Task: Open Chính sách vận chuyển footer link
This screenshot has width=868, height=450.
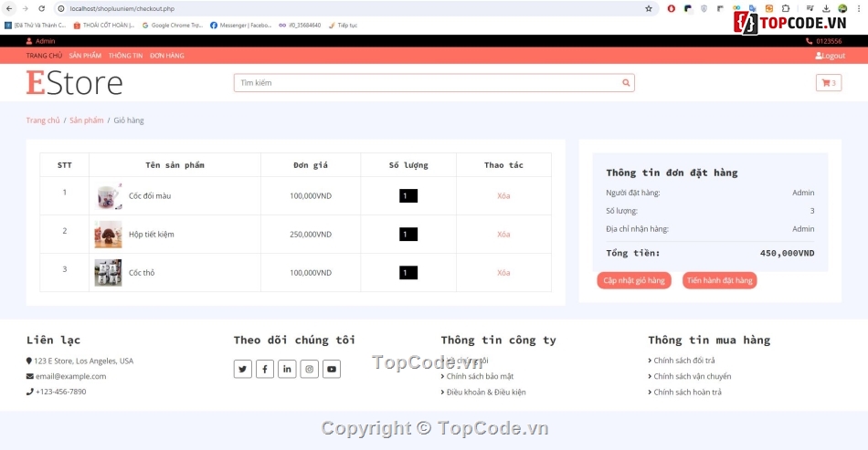Action: coord(692,376)
